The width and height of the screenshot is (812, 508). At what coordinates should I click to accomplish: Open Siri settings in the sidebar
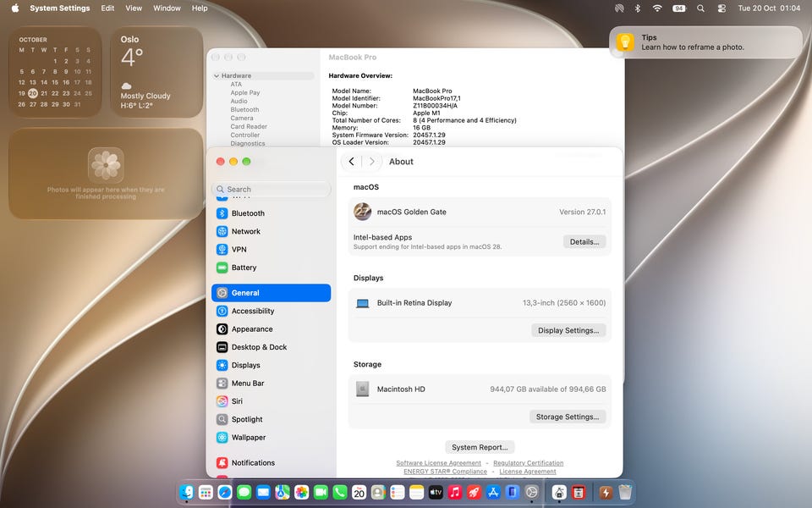click(x=271, y=401)
